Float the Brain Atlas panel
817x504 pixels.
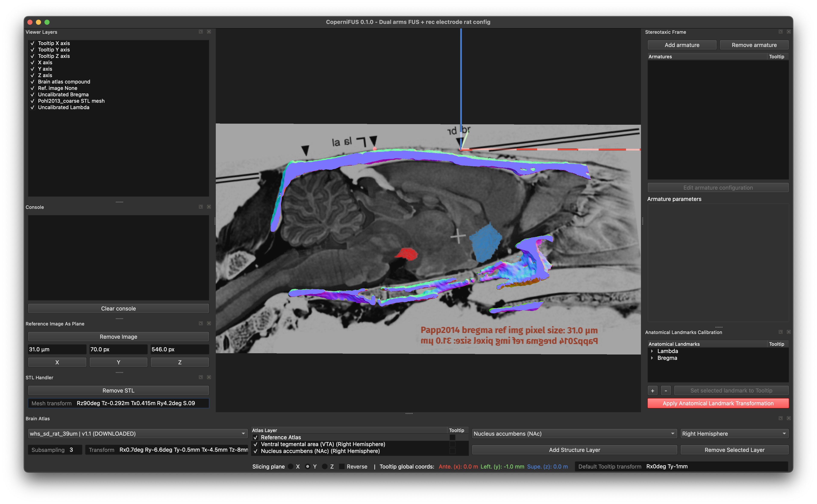[x=781, y=418]
